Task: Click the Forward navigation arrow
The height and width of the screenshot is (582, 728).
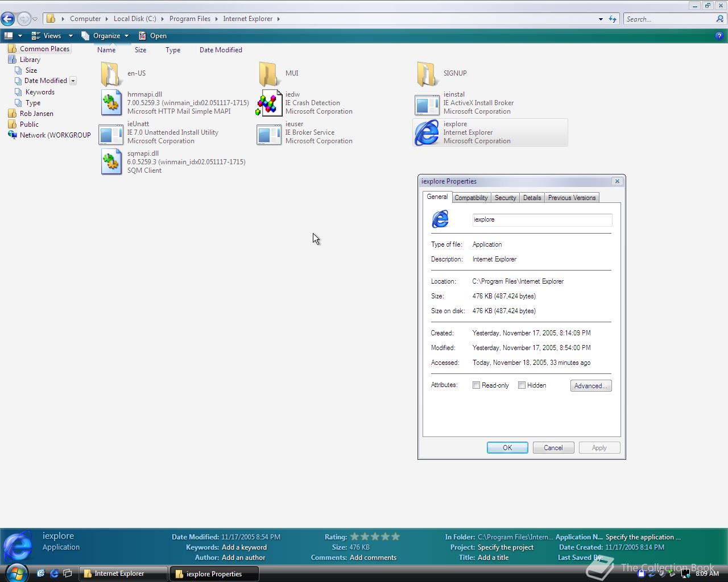Action: click(x=24, y=19)
